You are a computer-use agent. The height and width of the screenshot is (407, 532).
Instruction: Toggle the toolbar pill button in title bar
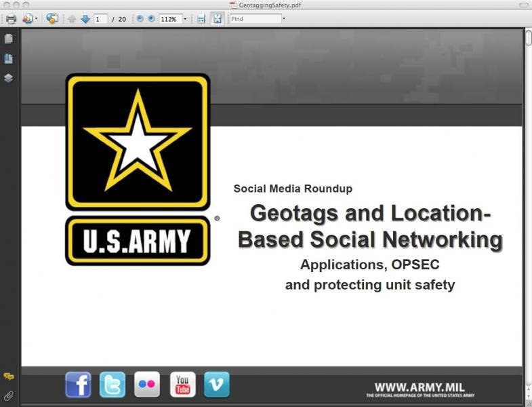tap(523, 5)
